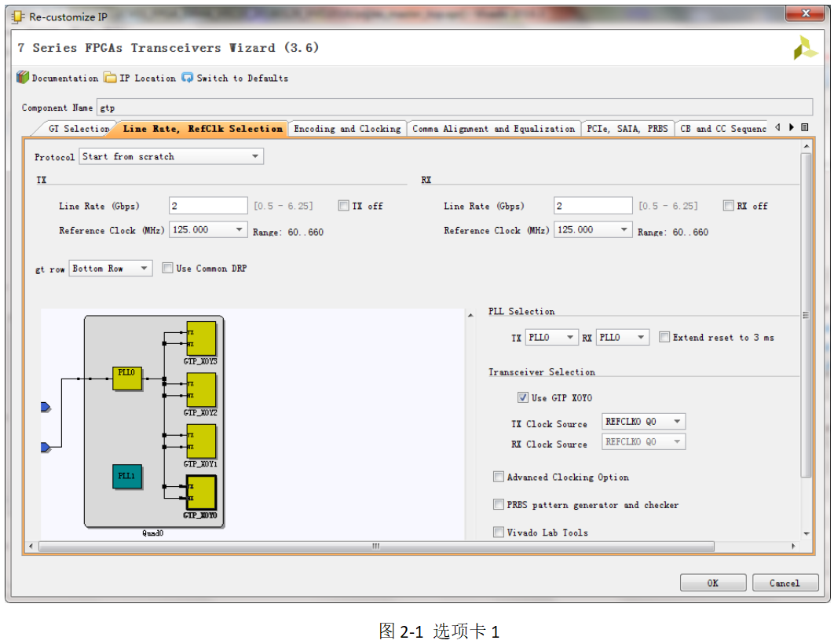Click the vertical scrollbar up arrow
Screen dimensions: 834x644
coord(807,146)
